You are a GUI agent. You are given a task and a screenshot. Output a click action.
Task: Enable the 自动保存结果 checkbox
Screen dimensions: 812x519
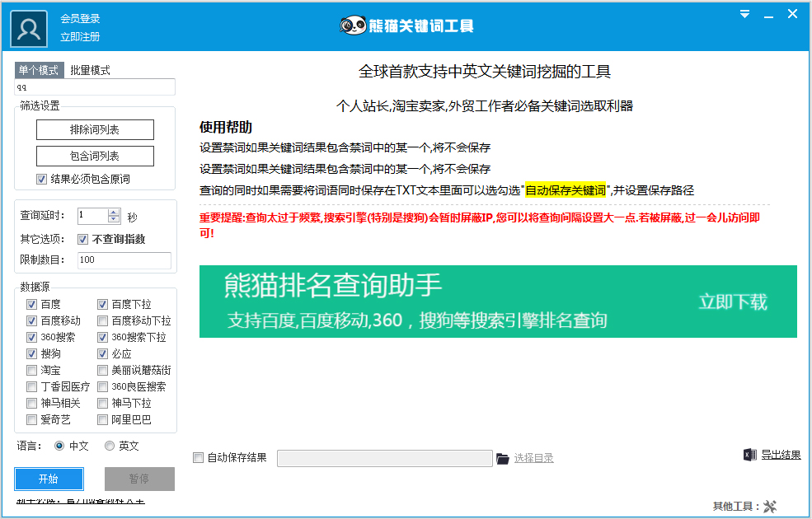198,458
